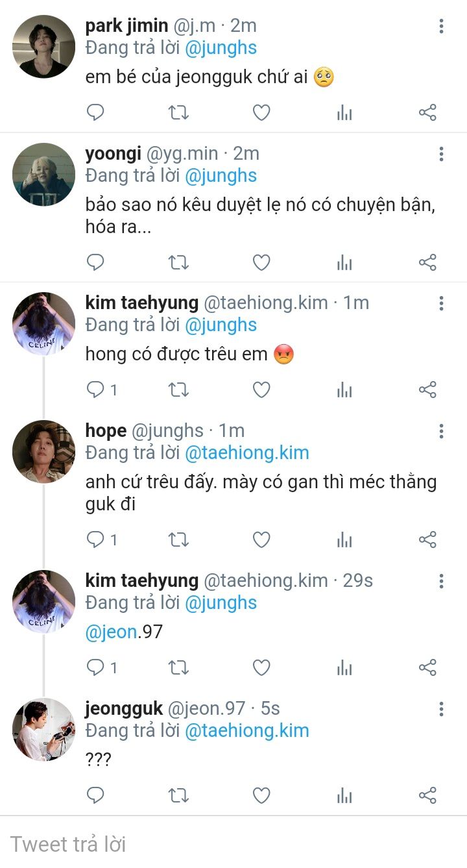The width and height of the screenshot is (467, 868).
Task: Open more options for jeongguk's tweet
Action: coord(441,708)
